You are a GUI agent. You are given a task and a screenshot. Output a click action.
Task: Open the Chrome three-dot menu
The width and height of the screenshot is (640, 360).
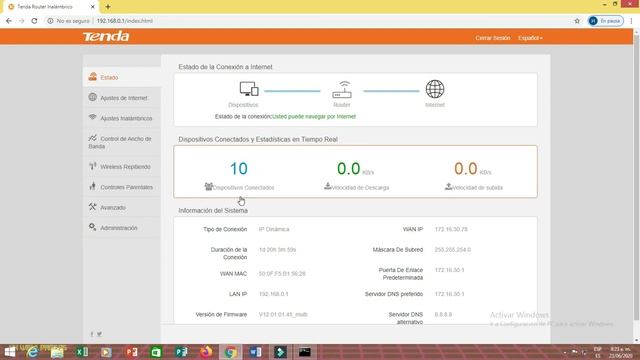631,21
